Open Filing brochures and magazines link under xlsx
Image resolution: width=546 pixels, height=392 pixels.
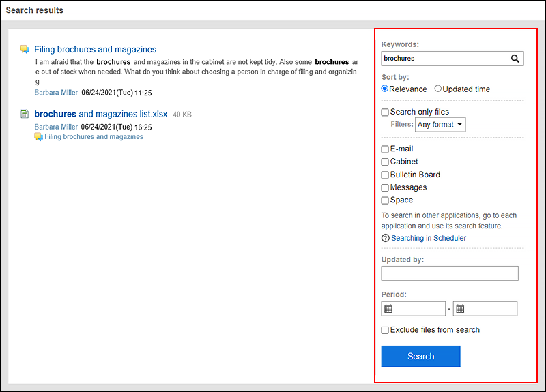point(94,137)
